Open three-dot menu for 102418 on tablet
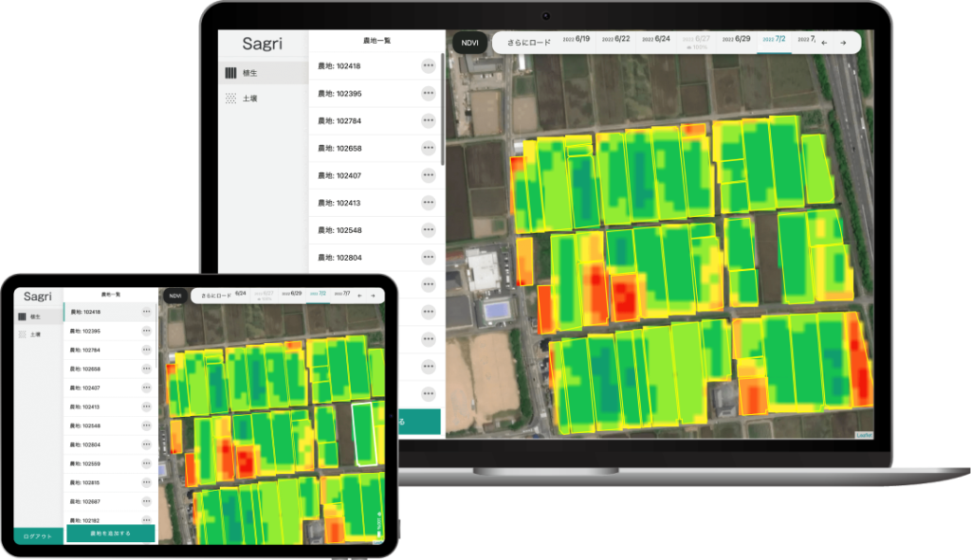Image resolution: width=971 pixels, height=560 pixels. 146,312
